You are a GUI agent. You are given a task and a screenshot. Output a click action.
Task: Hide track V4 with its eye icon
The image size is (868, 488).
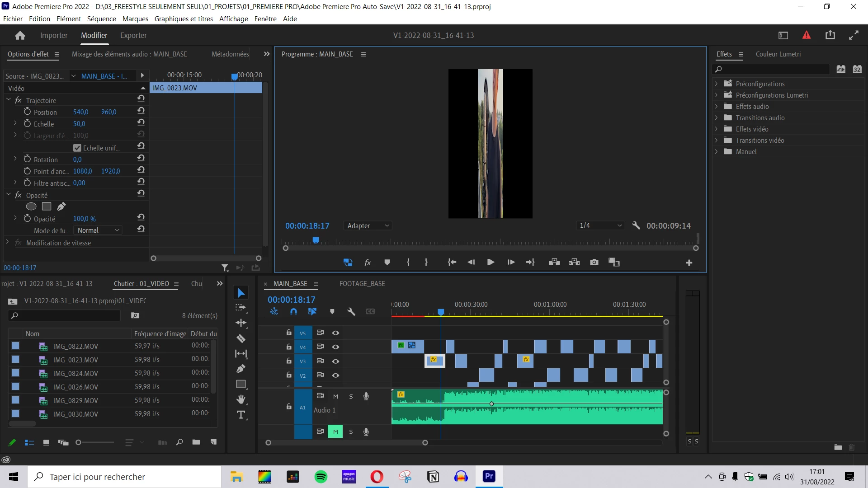[x=335, y=347]
